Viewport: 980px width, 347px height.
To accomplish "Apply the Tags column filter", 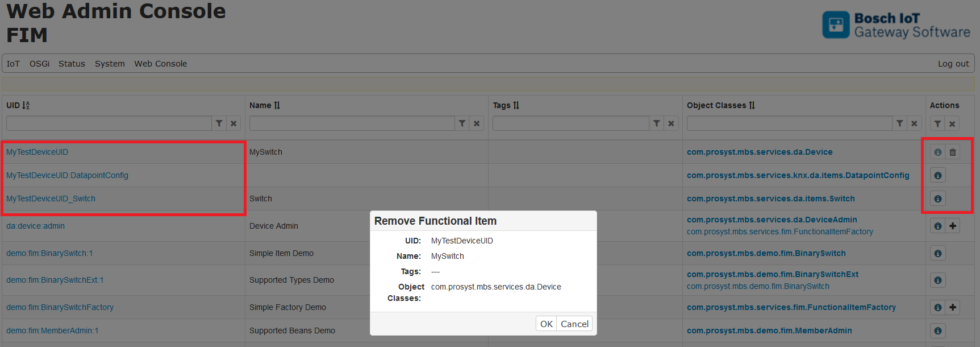I will (x=656, y=123).
